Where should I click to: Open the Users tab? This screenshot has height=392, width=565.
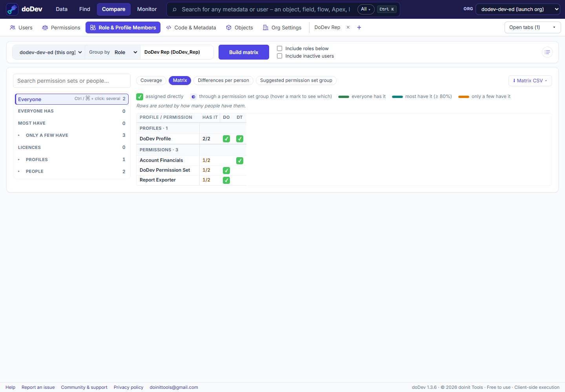[x=21, y=27]
